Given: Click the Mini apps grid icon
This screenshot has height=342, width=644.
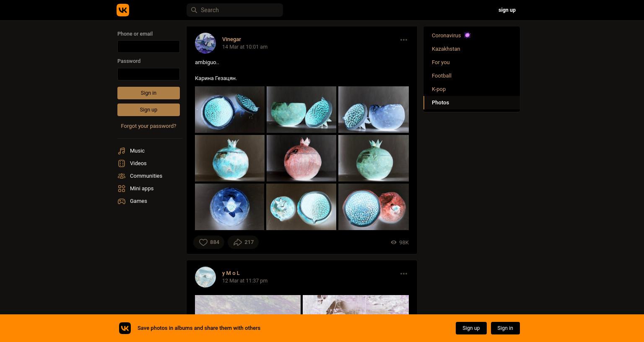Looking at the screenshot, I should pos(122,189).
